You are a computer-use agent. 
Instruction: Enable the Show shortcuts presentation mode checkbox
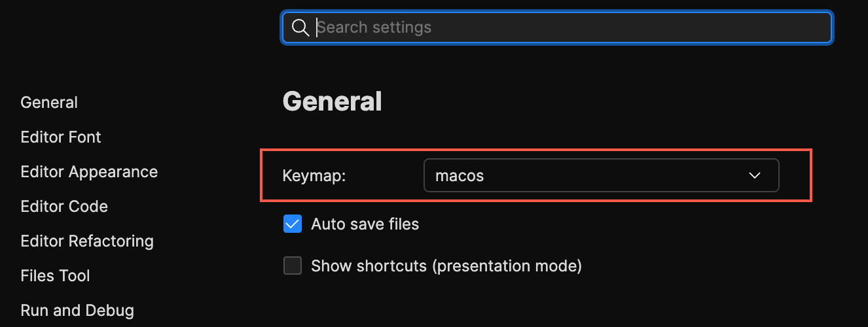point(293,266)
